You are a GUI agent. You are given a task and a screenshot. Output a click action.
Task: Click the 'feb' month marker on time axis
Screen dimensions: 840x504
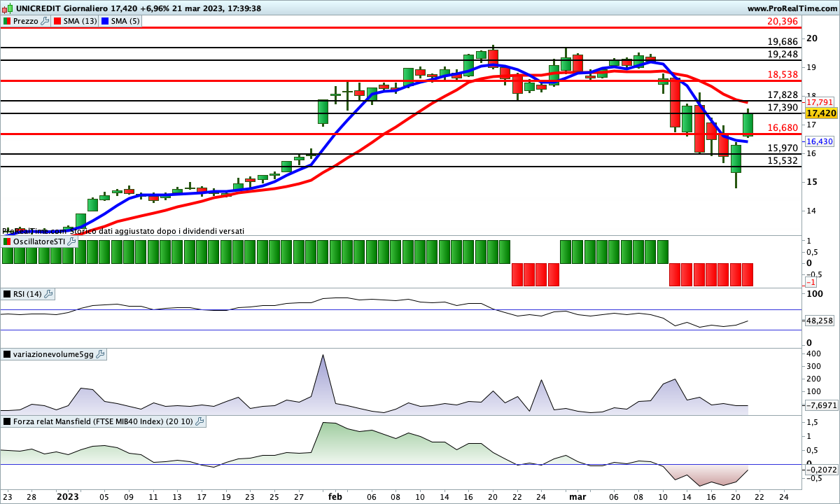click(335, 496)
